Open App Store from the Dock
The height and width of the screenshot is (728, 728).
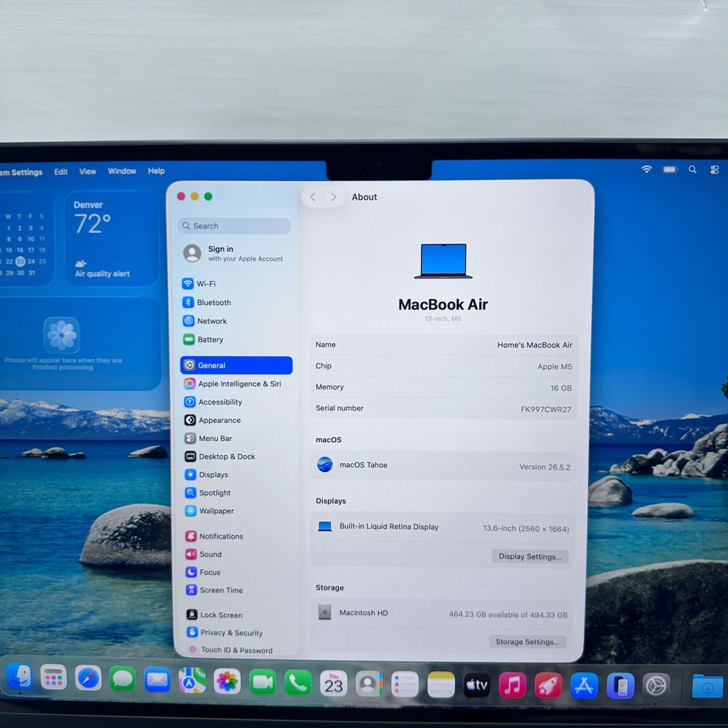click(584, 686)
